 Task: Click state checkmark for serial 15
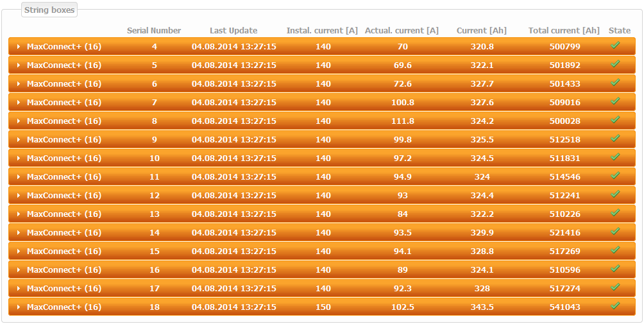coord(615,250)
